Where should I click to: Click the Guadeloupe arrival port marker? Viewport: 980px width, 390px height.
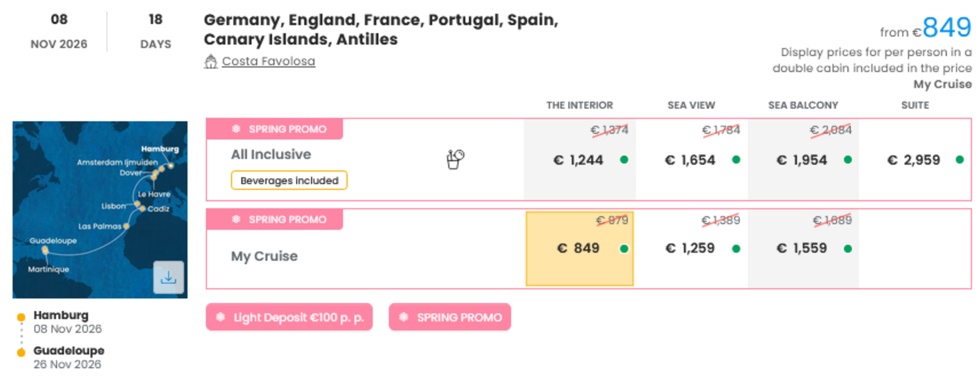21,352
